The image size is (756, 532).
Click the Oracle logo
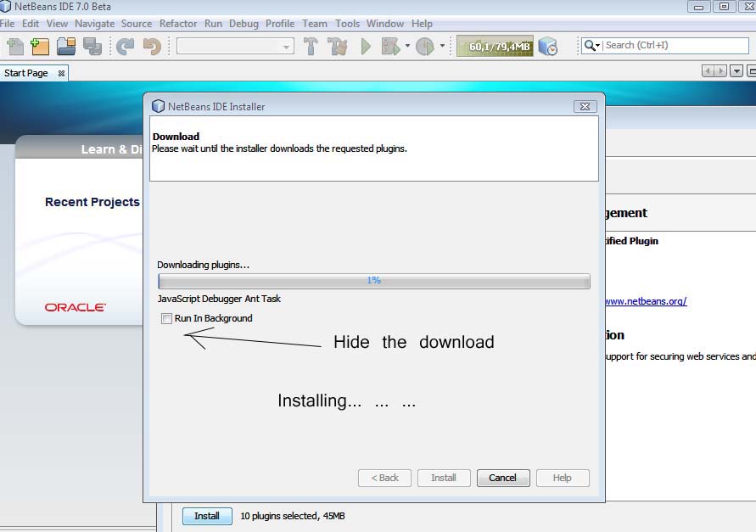coord(76,308)
